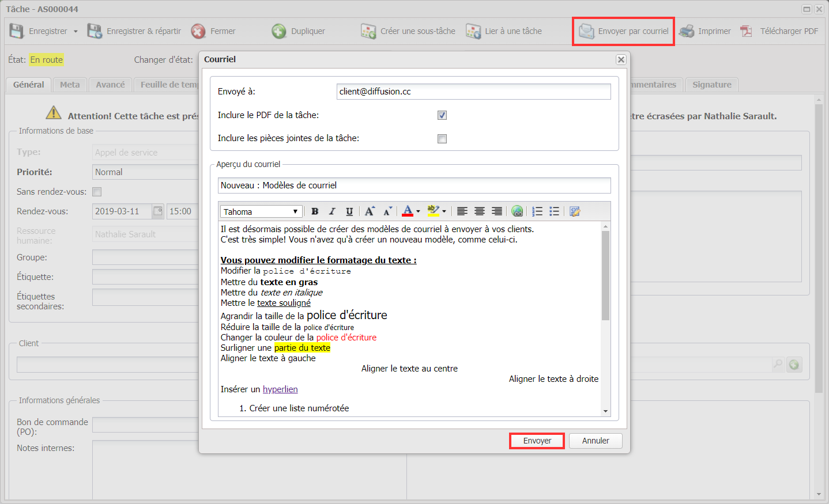Uncheck Inclure le PDF de la tâche

coord(442,115)
